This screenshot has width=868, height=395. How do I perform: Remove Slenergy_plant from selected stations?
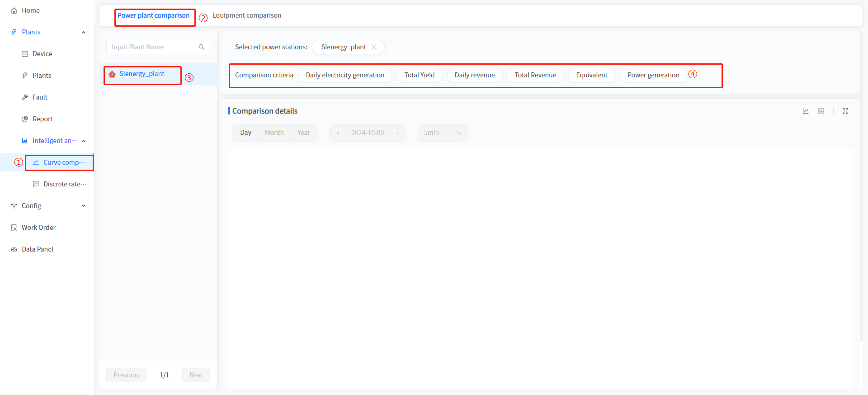(x=374, y=47)
